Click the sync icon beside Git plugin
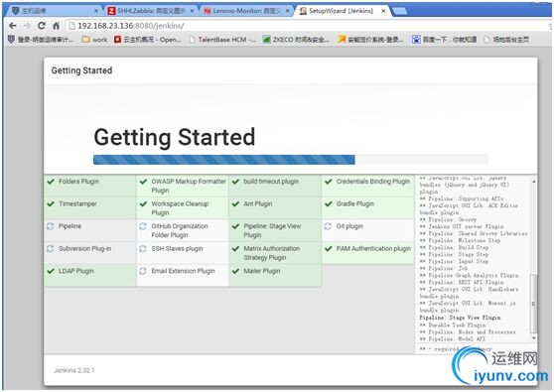The width and height of the screenshot is (554, 392). click(328, 226)
